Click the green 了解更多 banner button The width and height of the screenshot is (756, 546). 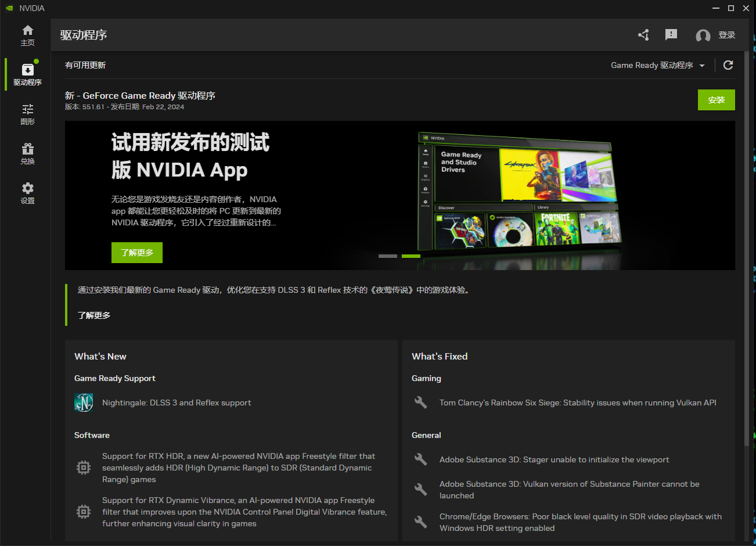(137, 253)
